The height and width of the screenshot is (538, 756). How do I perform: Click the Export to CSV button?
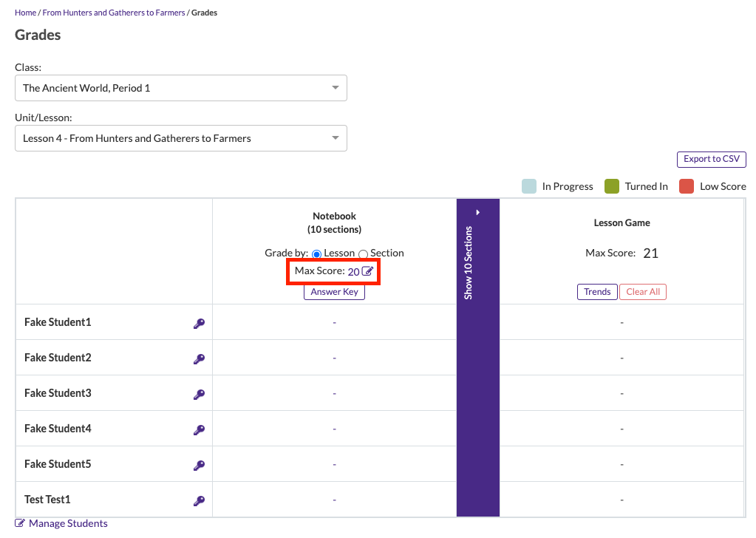[x=710, y=159]
